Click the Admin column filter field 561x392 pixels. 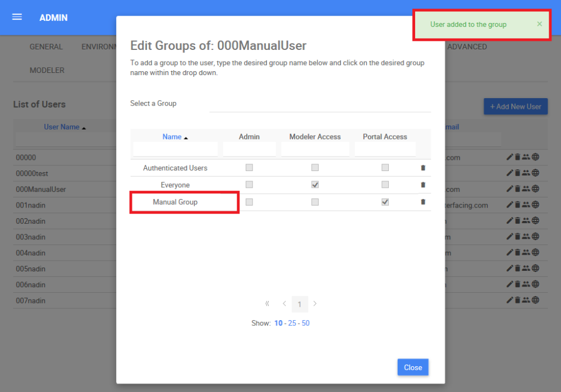coord(250,149)
